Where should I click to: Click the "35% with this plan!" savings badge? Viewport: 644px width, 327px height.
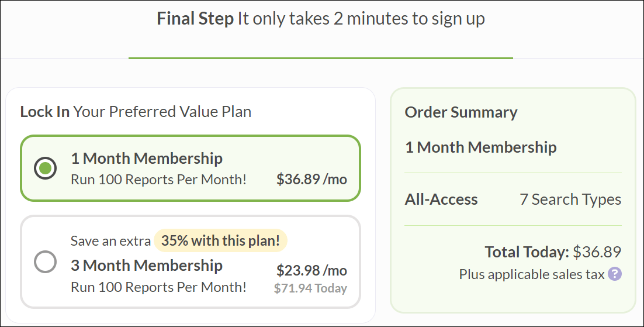pos(220,240)
